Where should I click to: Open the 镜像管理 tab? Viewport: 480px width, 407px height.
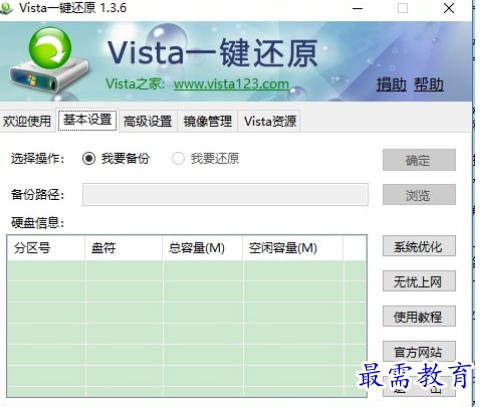207,121
